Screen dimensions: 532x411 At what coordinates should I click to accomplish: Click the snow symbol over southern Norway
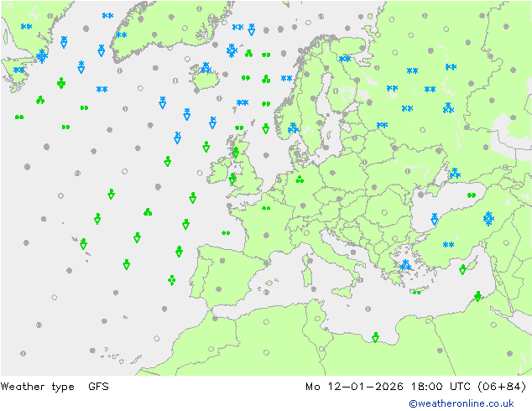pyautogui.click(x=293, y=128)
